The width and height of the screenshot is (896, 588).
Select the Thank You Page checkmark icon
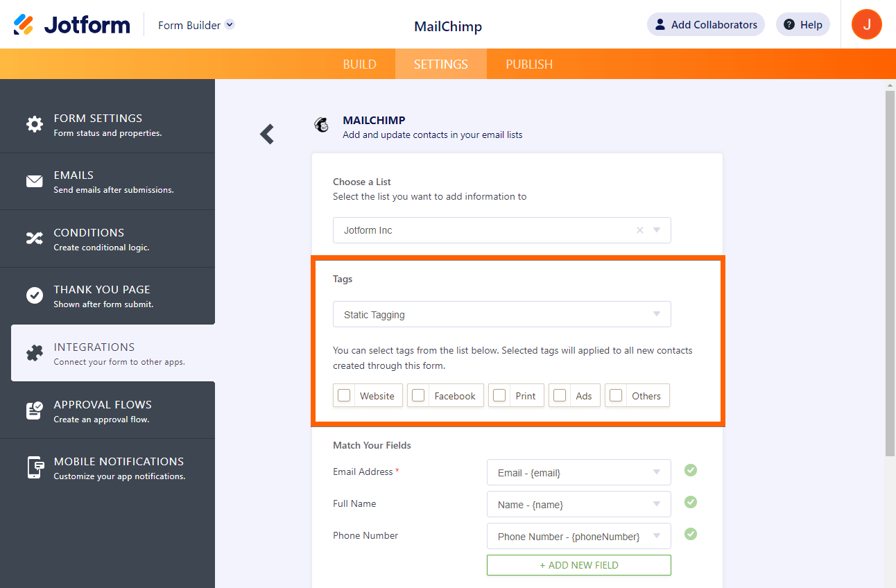tap(35, 295)
